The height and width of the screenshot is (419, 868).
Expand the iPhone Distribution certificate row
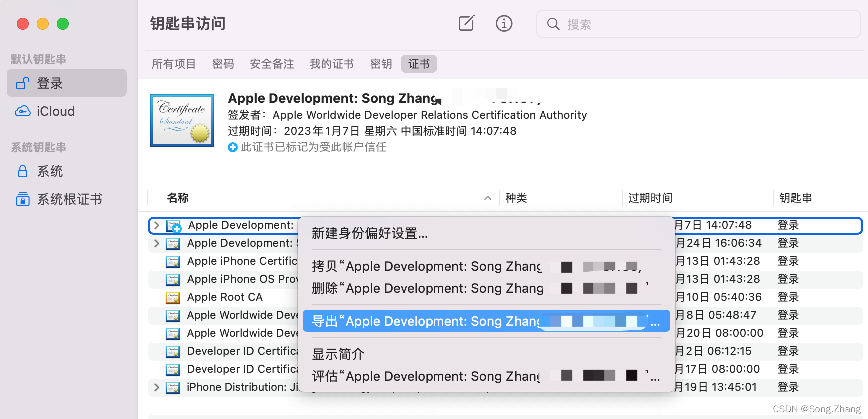[157, 387]
